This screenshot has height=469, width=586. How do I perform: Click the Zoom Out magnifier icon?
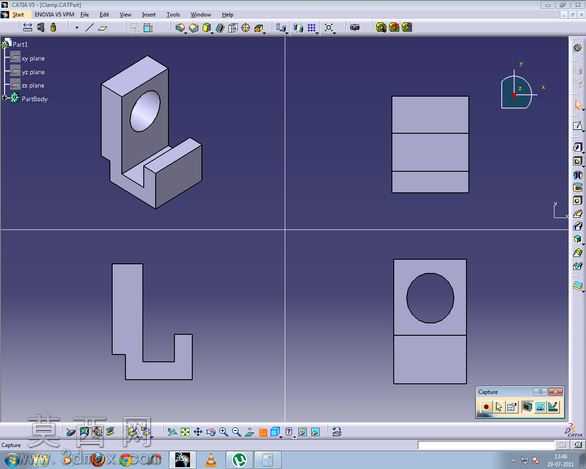pyautogui.click(x=236, y=432)
